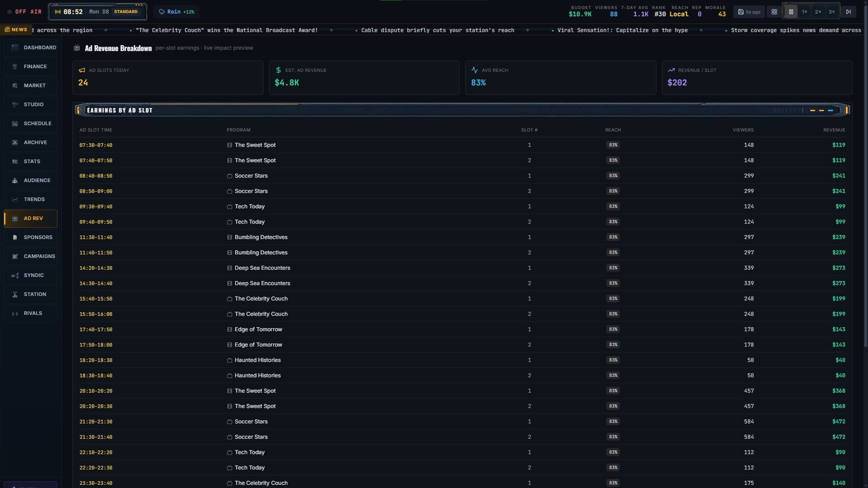Viewport: 868px width, 488px height.
Task: Set game speed to 2x
Action: pos(818,12)
